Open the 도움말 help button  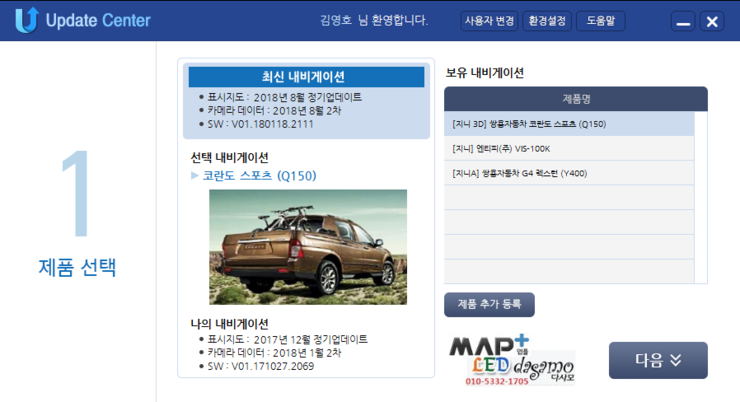click(600, 21)
